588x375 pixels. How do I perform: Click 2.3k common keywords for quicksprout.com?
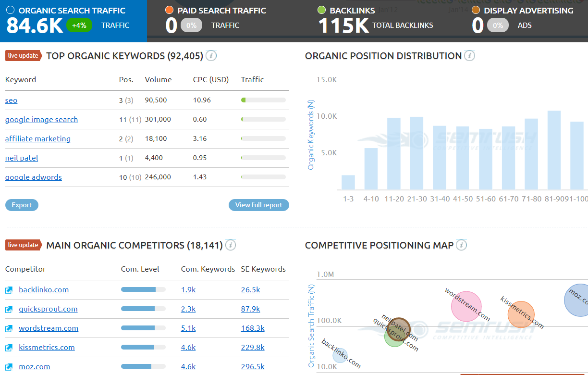(x=188, y=309)
